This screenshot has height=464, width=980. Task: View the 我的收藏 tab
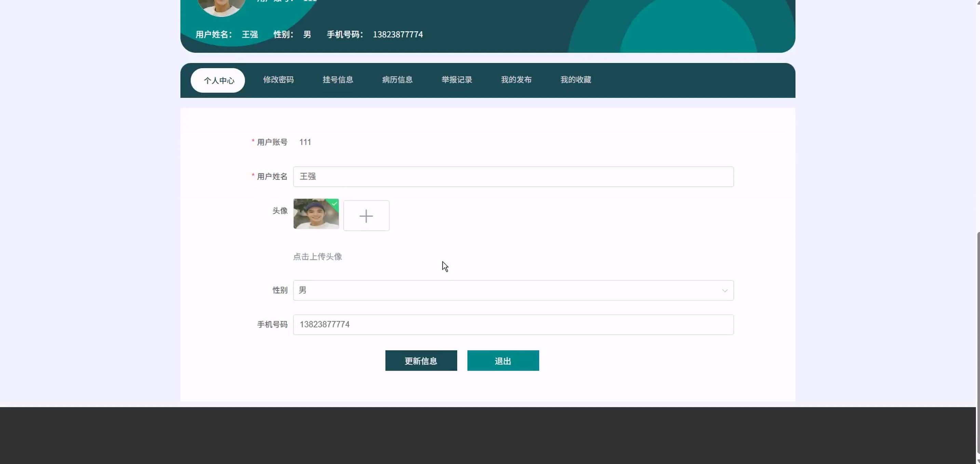coord(575,80)
